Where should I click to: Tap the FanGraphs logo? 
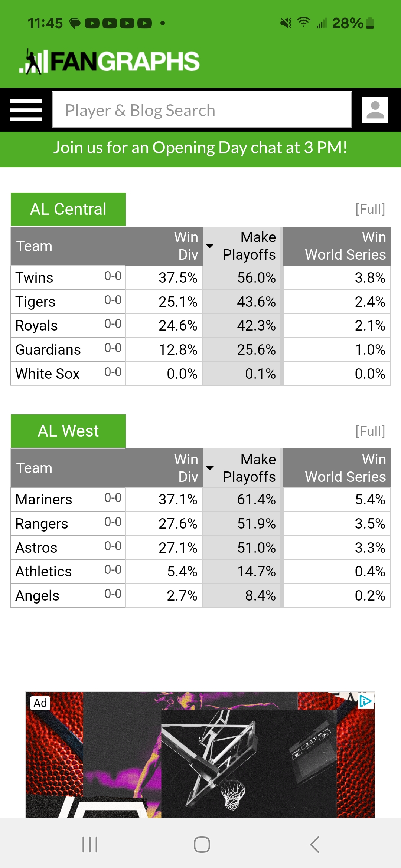click(x=110, y=61)
